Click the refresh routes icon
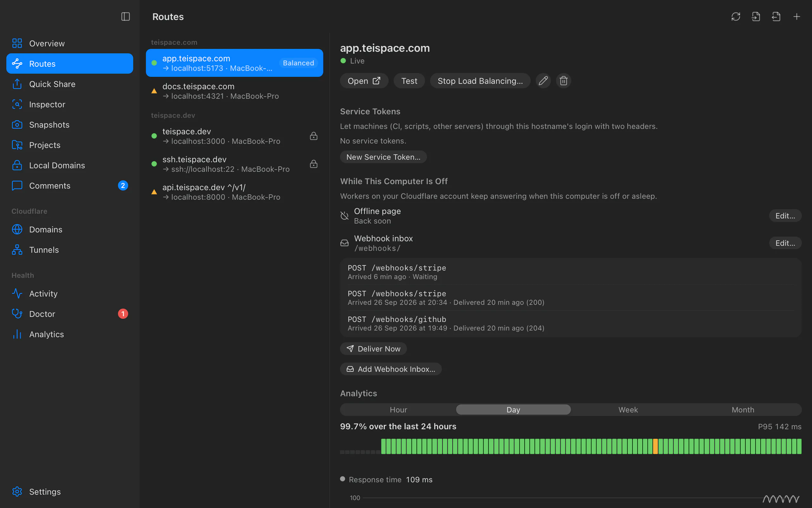 point(736,17)
